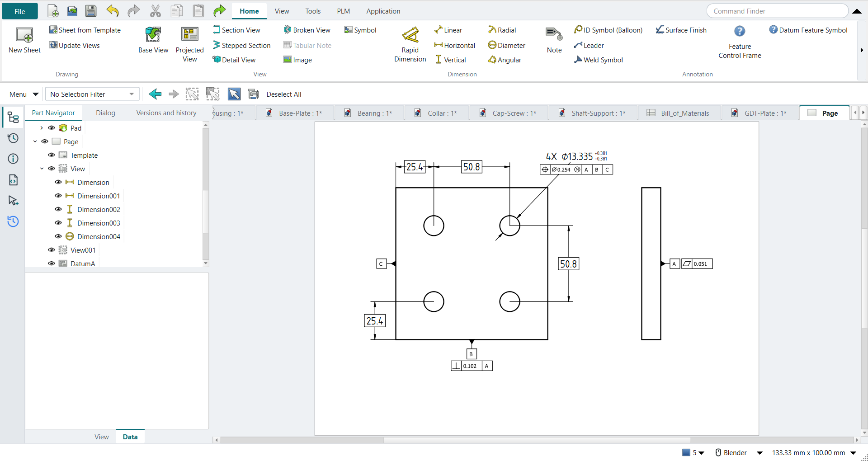Click Sheet from Template
868x461 pixels.
85,30
